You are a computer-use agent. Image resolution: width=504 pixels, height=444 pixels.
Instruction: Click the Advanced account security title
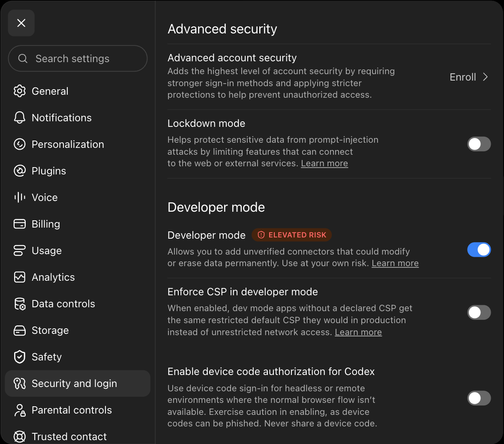coord(232,58)
